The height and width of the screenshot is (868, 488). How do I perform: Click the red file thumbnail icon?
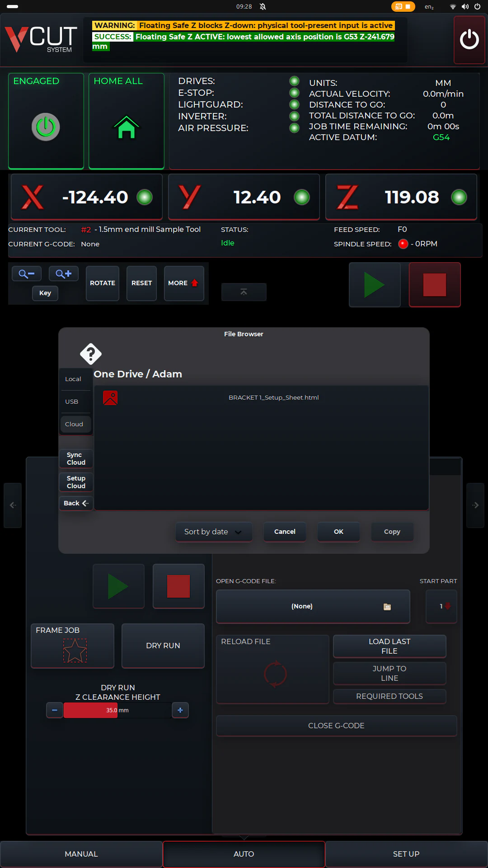[110, 398]
